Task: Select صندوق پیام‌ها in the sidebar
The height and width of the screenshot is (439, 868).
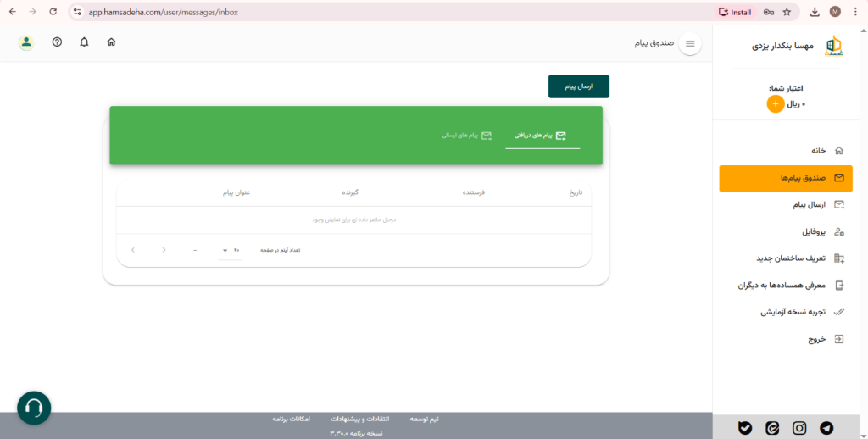Action: click(786, 178)
